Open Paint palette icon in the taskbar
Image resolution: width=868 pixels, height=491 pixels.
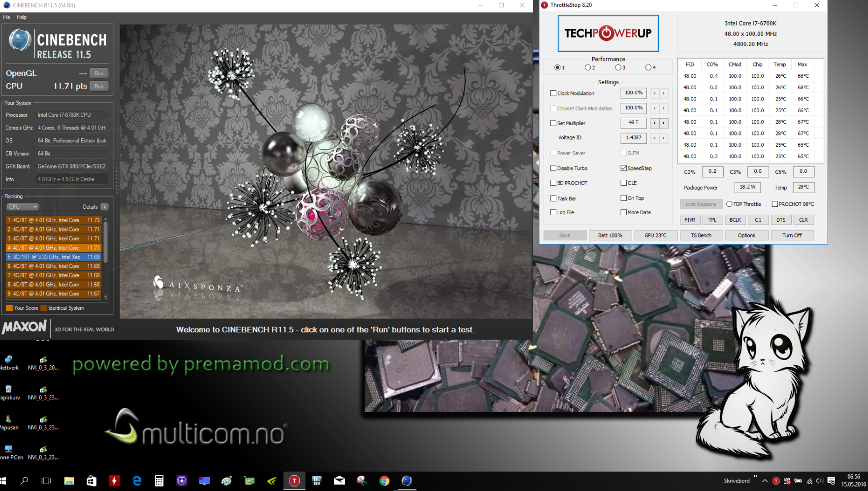coord(226,481)
